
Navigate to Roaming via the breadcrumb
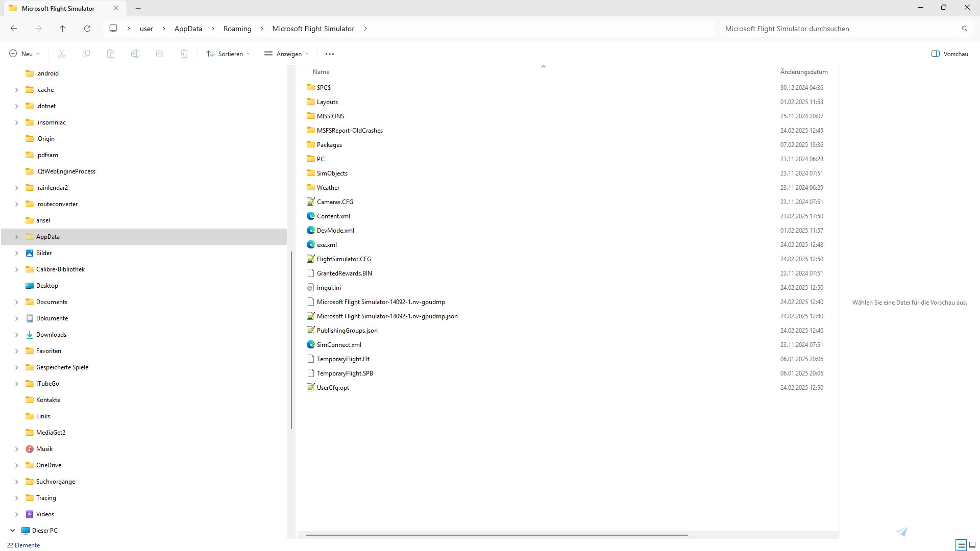tap(237, 29)
